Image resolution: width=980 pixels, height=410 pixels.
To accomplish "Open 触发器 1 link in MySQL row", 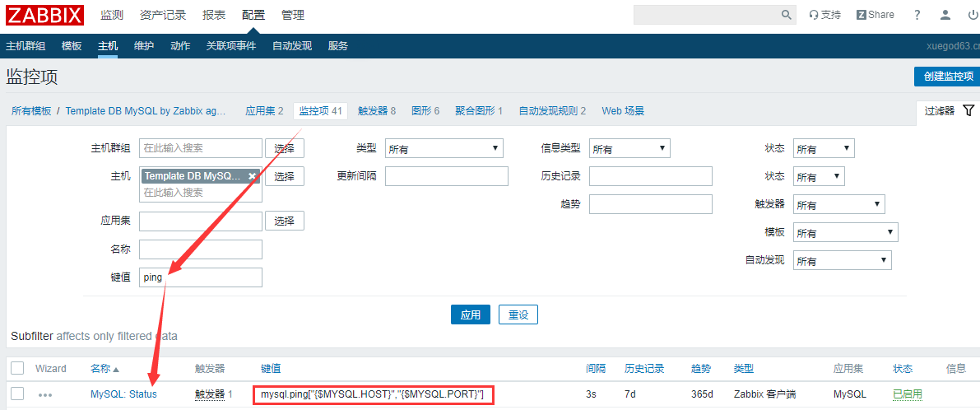I will [214, 394].
